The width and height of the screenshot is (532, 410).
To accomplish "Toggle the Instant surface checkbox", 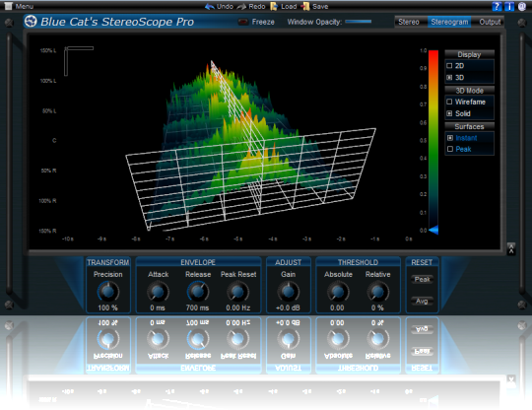I will 450,138.
